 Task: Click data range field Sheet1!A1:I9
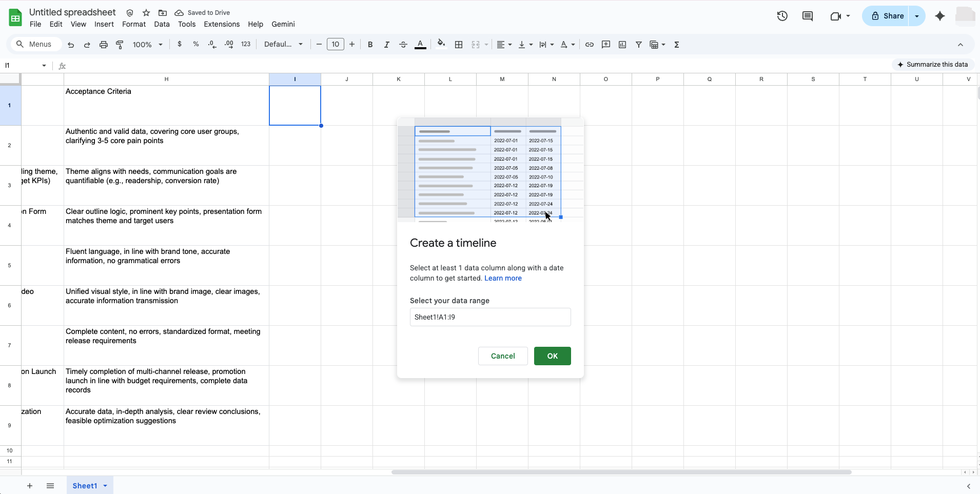tap(490, 317)
